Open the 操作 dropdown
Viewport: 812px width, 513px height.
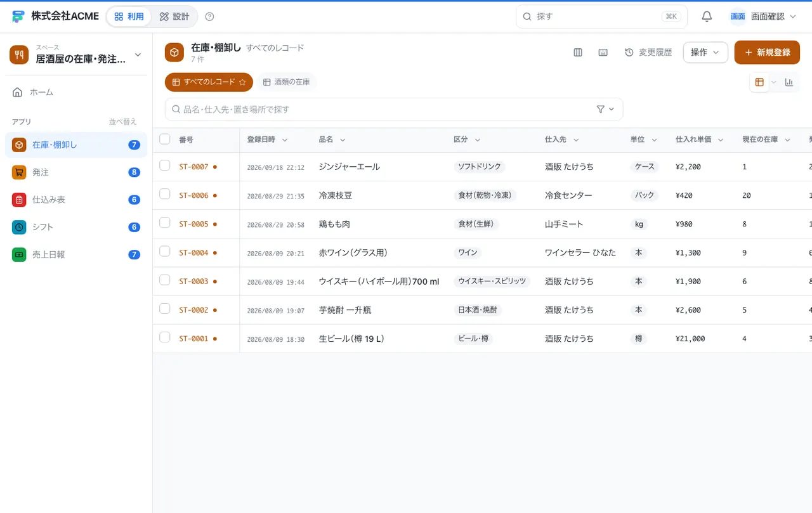[705, 53]
